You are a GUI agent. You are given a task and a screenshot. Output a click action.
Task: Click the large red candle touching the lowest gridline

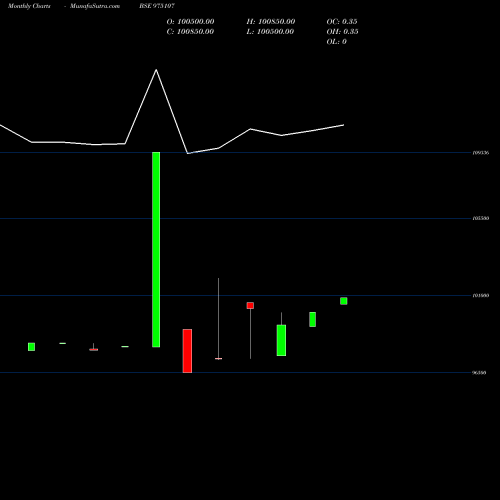tap(187, 351)
